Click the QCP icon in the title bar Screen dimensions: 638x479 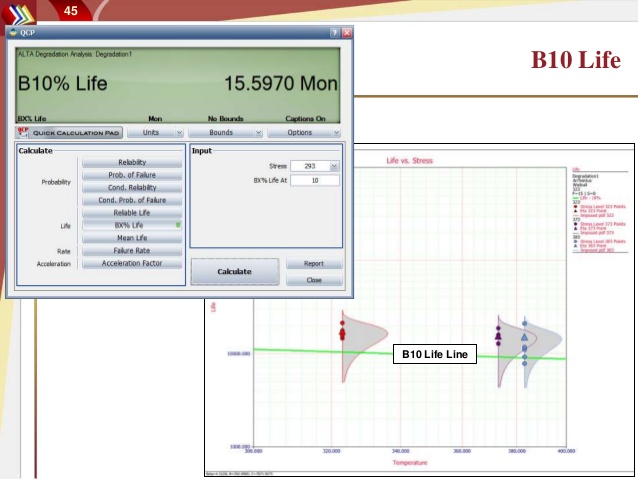click(x=13, y=33)
